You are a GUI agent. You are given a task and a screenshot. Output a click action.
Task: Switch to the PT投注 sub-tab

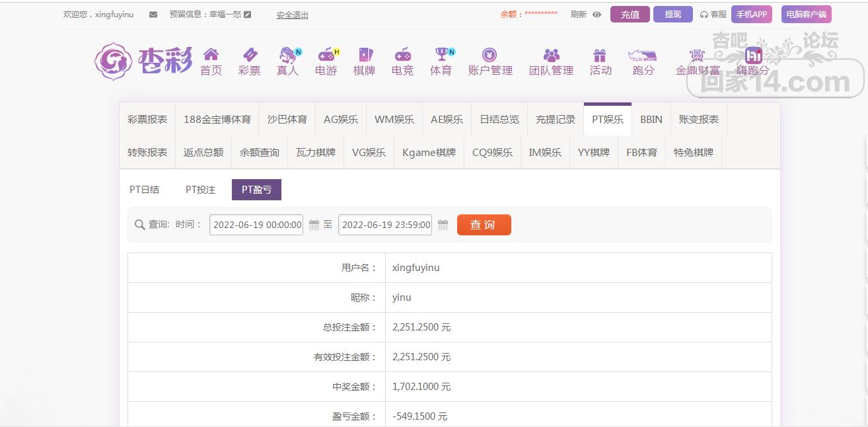point(200,190)
